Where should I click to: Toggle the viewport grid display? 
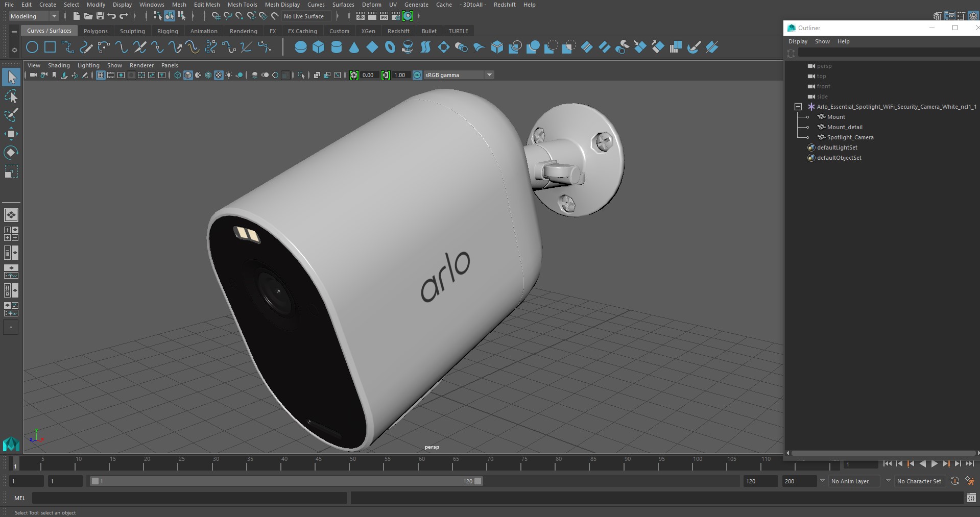point(101,75)
